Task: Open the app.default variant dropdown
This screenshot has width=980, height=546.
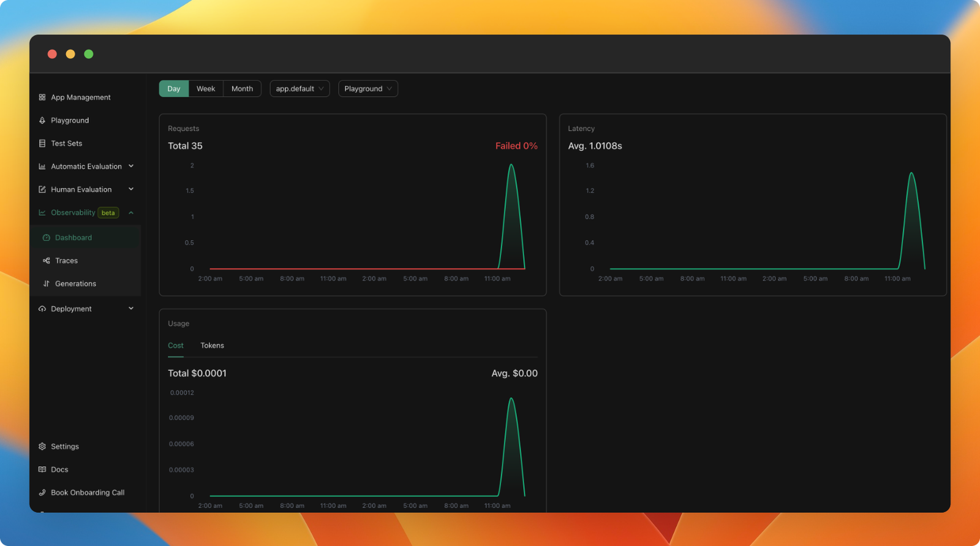Action: pos(300,89)
